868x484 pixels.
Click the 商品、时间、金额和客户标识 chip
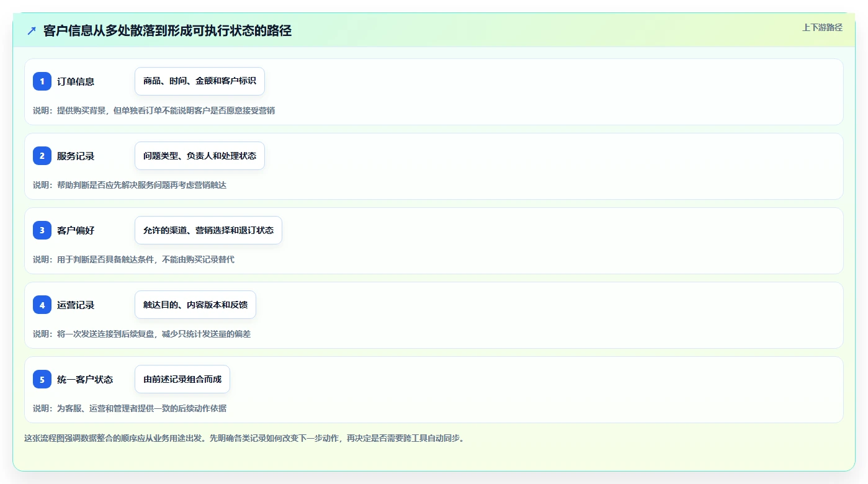(x=200, y=81)
